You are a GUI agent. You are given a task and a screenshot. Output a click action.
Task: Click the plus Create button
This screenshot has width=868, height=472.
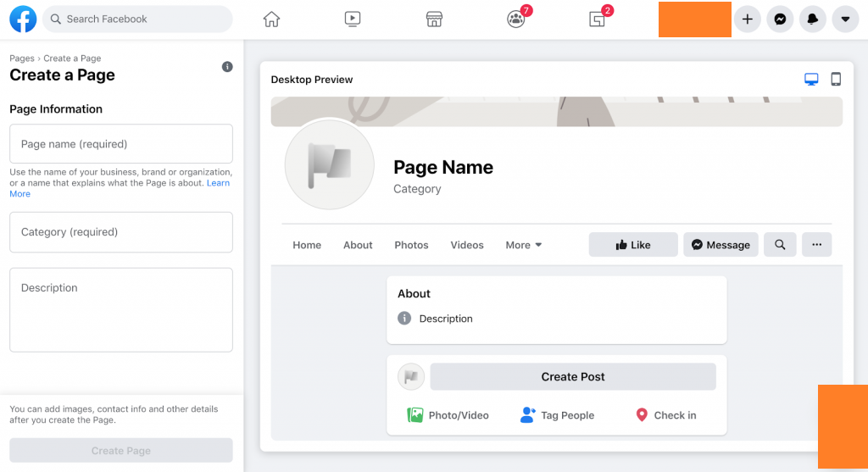pos(748,19)
